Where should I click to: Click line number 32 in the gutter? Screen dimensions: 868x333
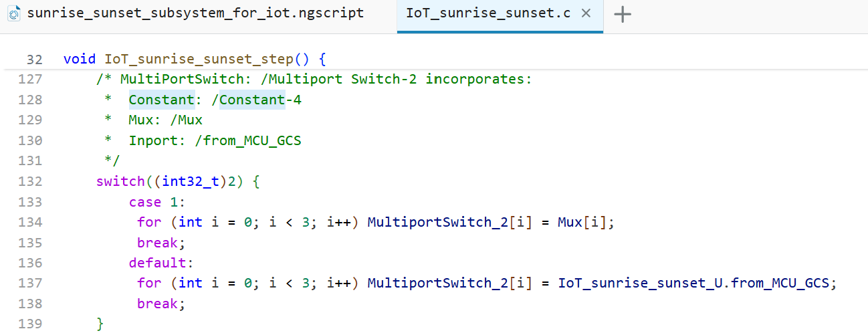(x=34, y=59)
